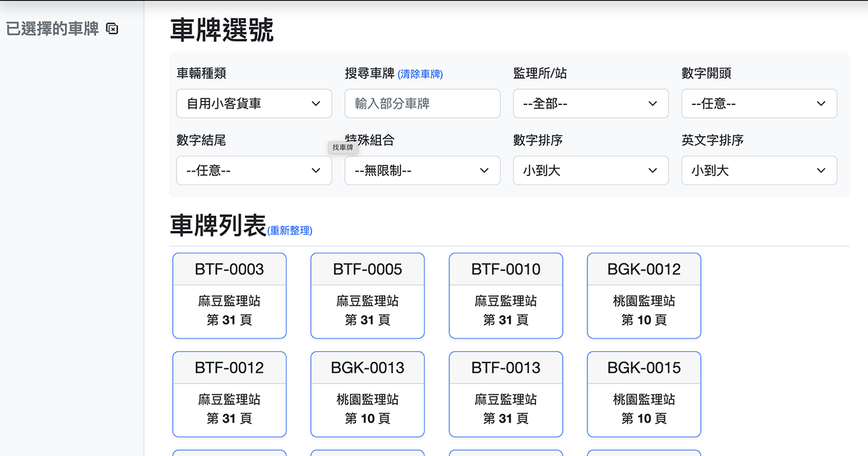The width and height of the screenshot is (868, 456).
Task: Select plate BGK-0013 from 桃園監理站
Action: click(367, 394)
